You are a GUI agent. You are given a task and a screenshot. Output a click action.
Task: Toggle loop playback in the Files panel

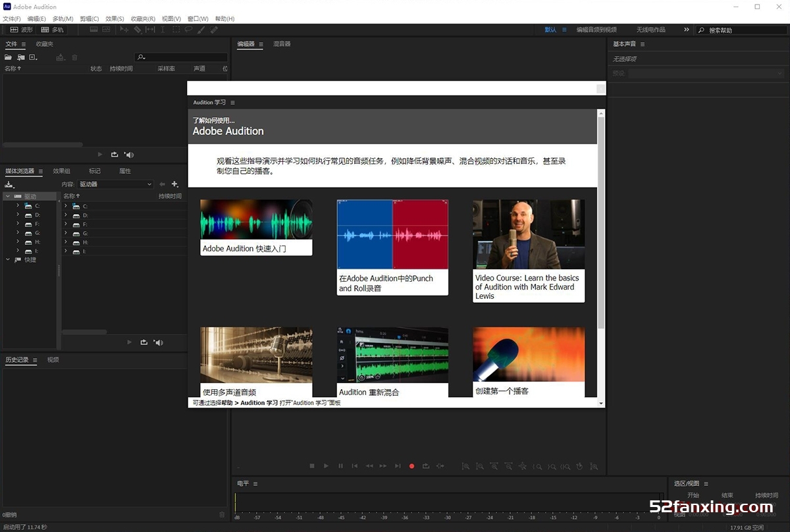(x=115, y=155)
